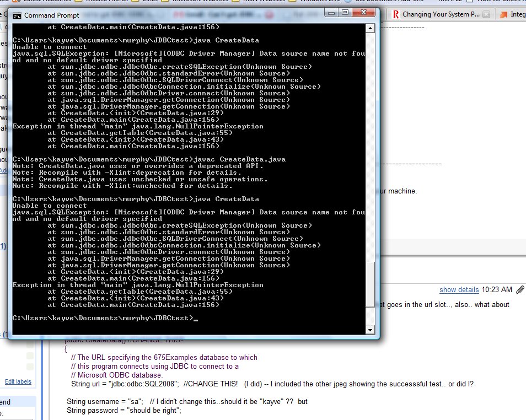Viewport: 526px width, 420px height.
Task: Click the paperclip attachment icon
Action: (x=520, y=289)
